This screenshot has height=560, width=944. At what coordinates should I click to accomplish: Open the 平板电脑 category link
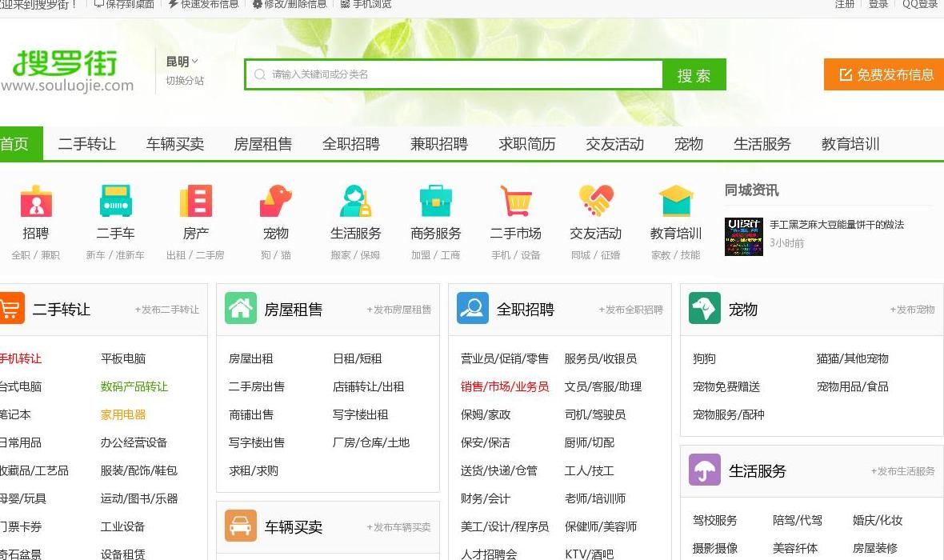click(x=123, y=358)
